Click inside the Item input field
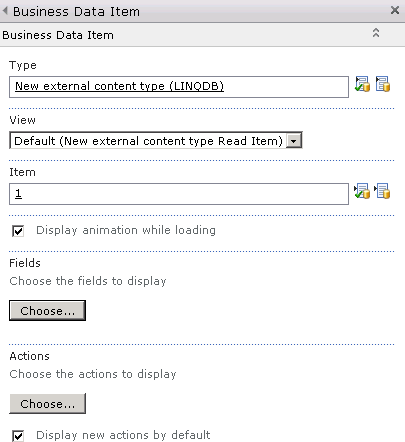 179,194
